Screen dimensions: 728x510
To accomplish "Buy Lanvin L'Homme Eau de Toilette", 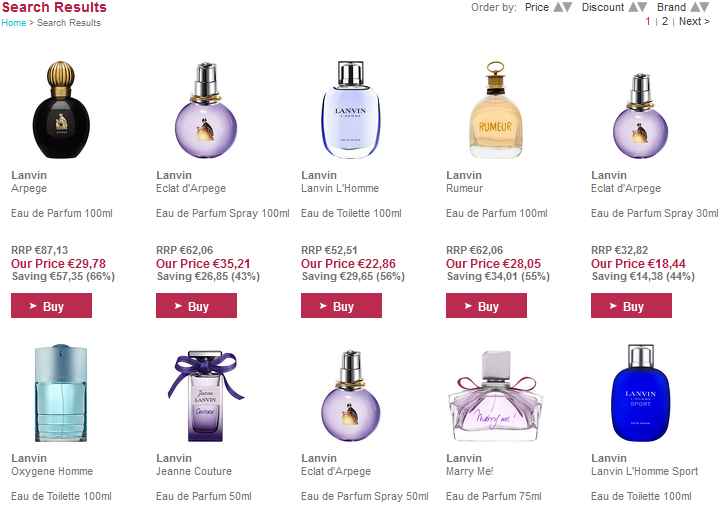I will [341, 306].
